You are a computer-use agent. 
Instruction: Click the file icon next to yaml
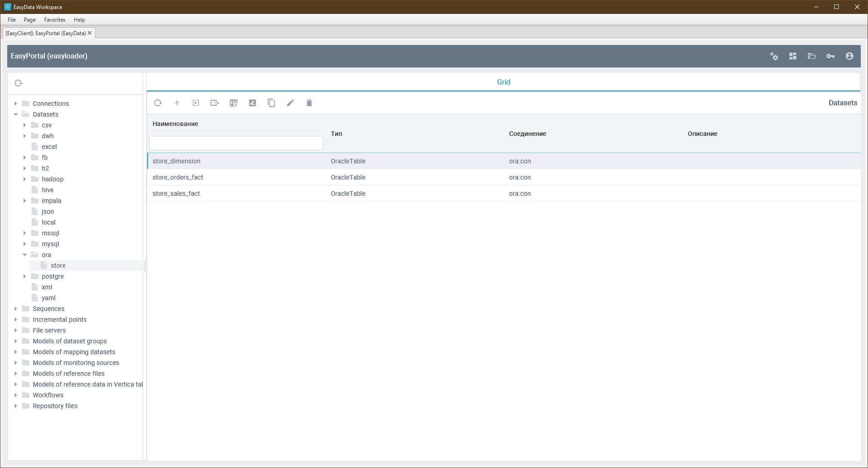point(35,298)
